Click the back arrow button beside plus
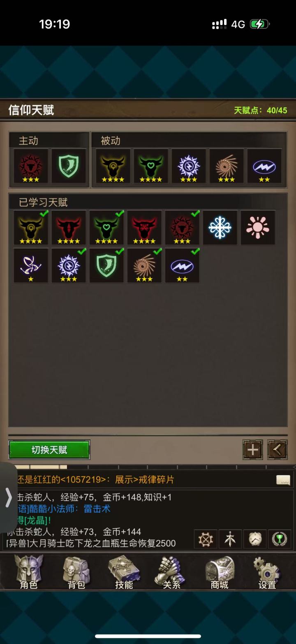This screenshot has height=644, width=296. (x=277, y=450)
